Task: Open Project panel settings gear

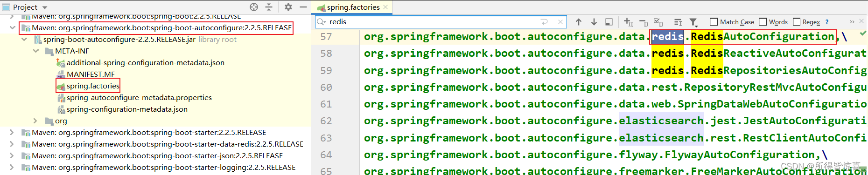Action: point(288,7)
